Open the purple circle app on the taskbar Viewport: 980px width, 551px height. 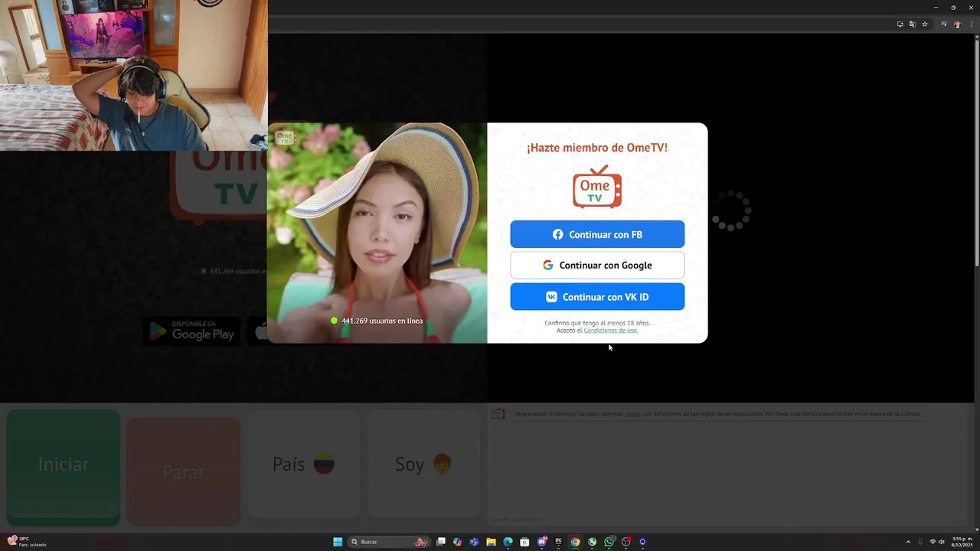pos(642,542)
